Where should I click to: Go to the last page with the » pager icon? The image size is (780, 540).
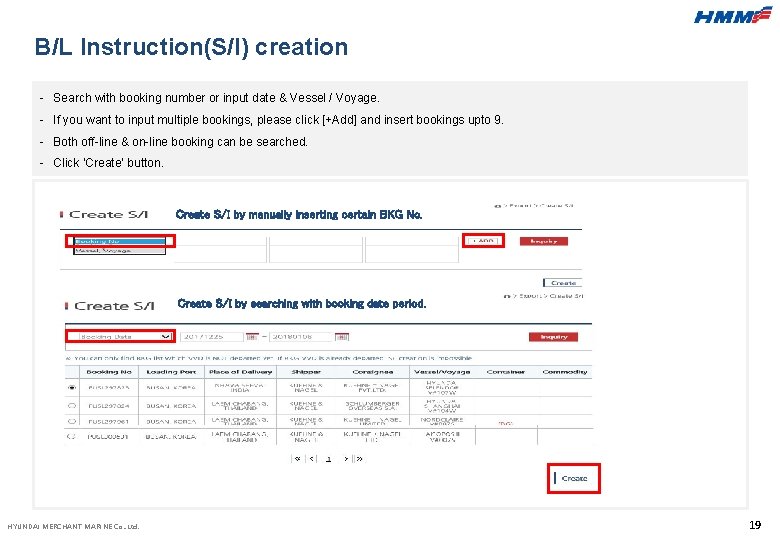359,458
